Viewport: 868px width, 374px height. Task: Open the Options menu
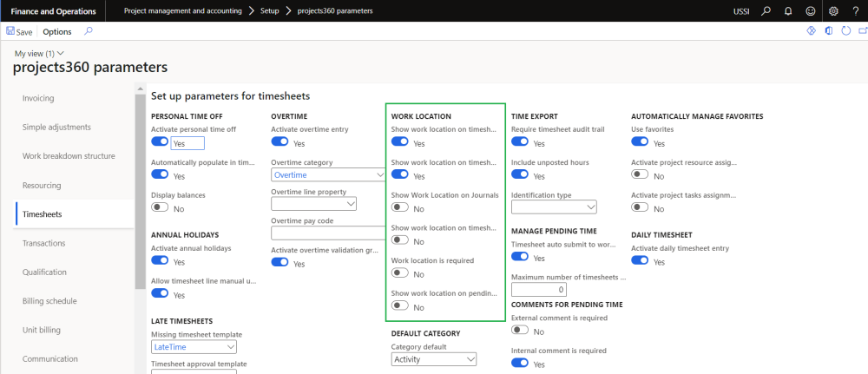tap(57, 31)
